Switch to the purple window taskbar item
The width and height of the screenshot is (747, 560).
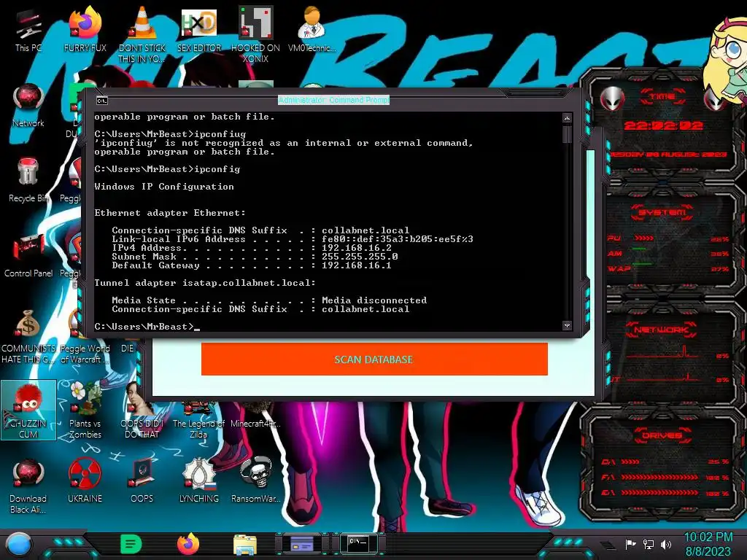tap(301, 543)
